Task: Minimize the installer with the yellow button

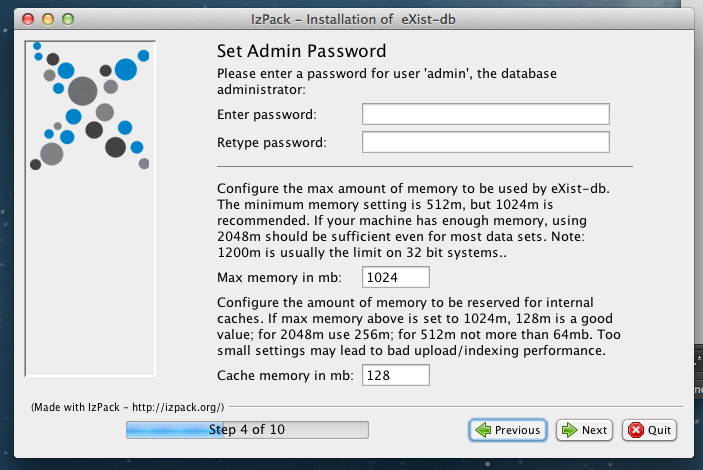Action: pyautogui.click(x=48, y=18)
